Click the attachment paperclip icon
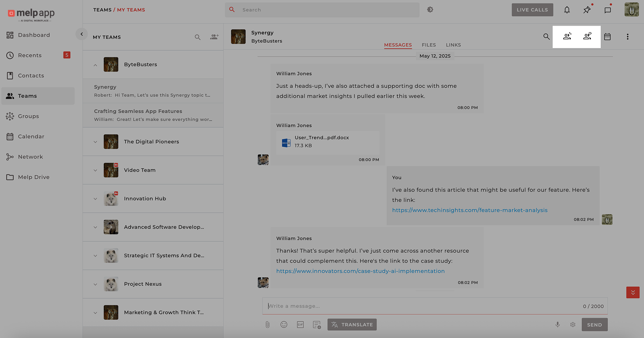This screenshot has height=338, width=644. [x=267, y=325]
